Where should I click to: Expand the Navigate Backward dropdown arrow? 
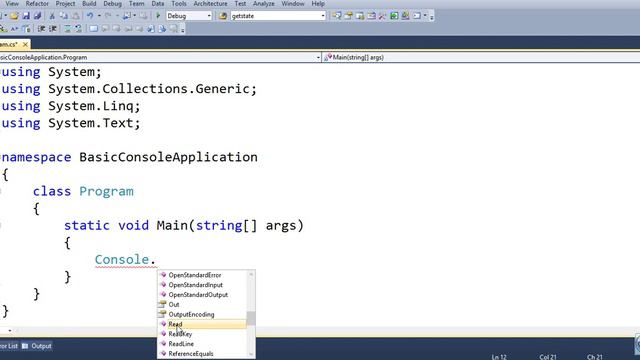pos(135,16)
